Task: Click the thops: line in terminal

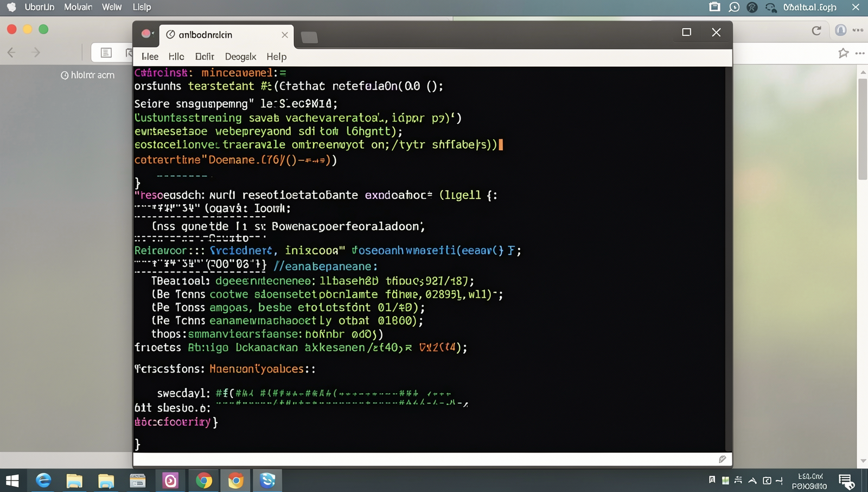Action: [267, 334]
